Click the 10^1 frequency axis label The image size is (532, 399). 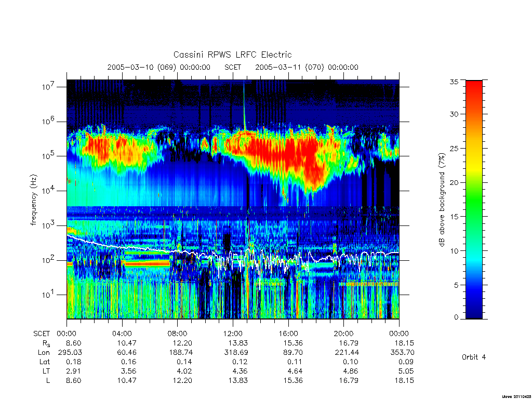(48, 295)
